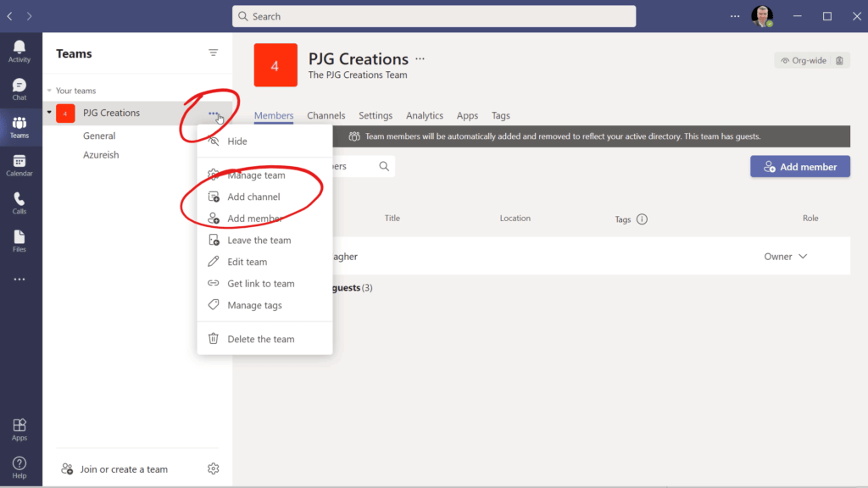Click the Role column header
Image resolution: width=868 pixels, height=488 pixels.
pyautogui.click(x=810, y=218)
